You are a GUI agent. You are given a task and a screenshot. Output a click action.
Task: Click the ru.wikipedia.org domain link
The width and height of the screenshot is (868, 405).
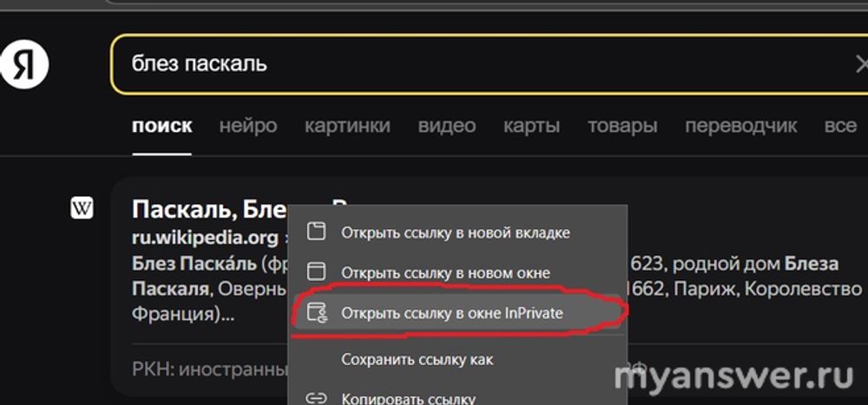click(205, 237)
